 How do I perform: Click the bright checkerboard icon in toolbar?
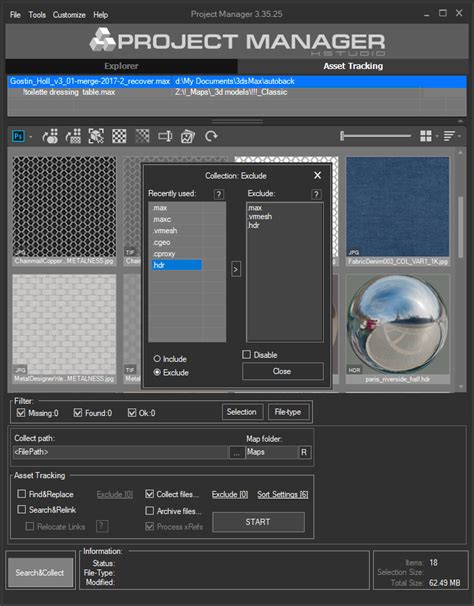[x=119, y=136]
